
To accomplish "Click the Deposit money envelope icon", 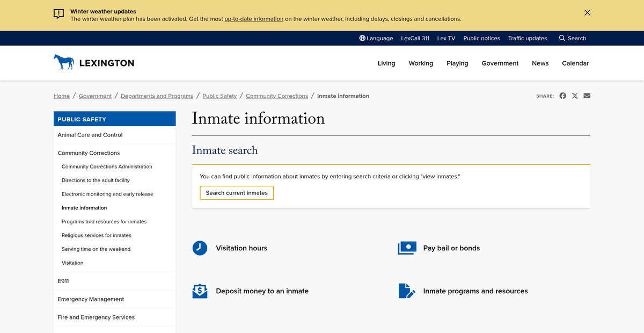I will coord(200,291).
